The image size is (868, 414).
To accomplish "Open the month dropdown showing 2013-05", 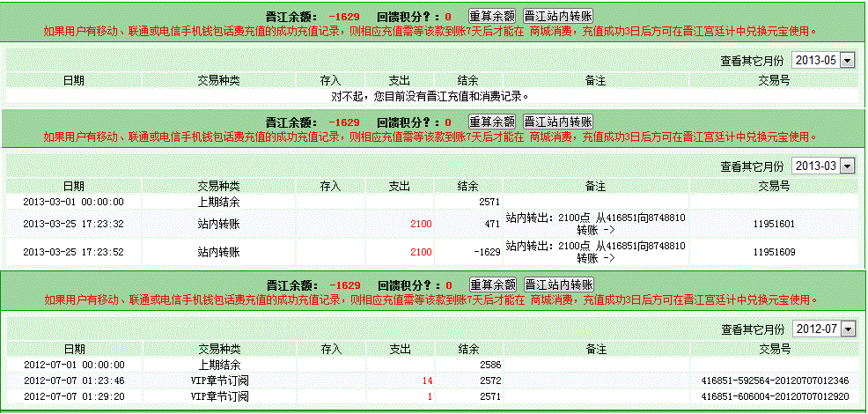I will (824, 61).
